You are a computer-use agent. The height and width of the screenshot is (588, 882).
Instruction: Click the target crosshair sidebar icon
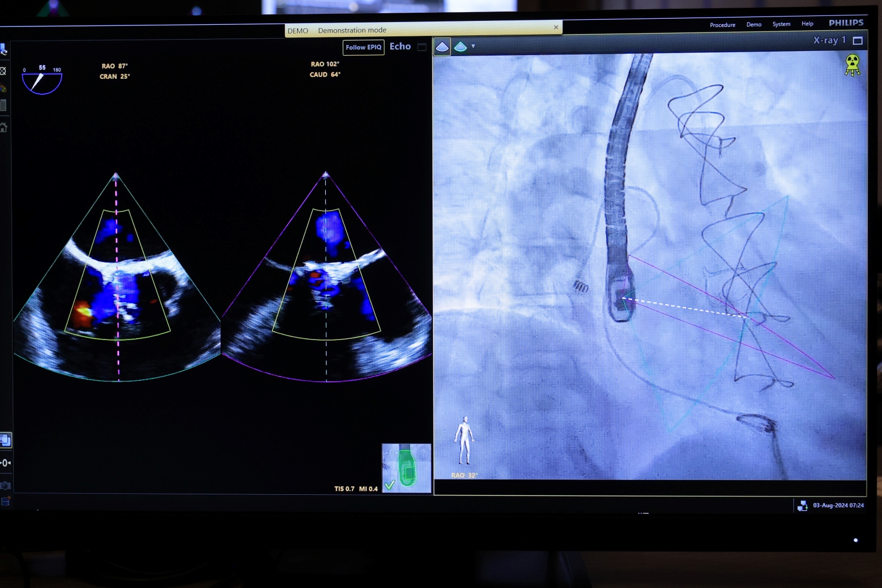pos(3,71)
